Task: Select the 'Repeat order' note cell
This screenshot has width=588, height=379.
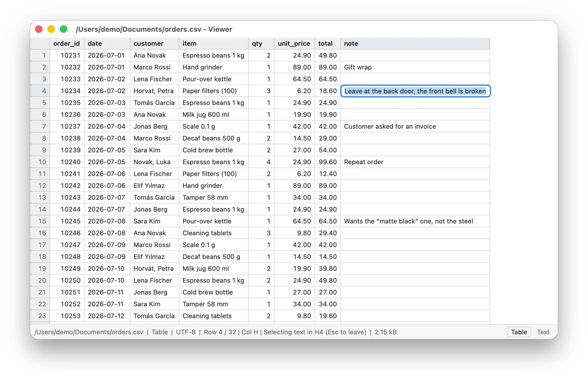Action: [x=415, y=162]
